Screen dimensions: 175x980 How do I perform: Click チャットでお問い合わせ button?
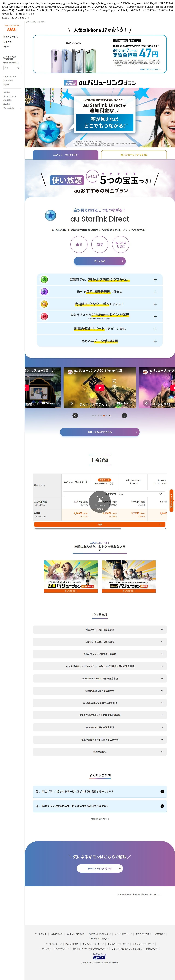(x=100, y=869)
